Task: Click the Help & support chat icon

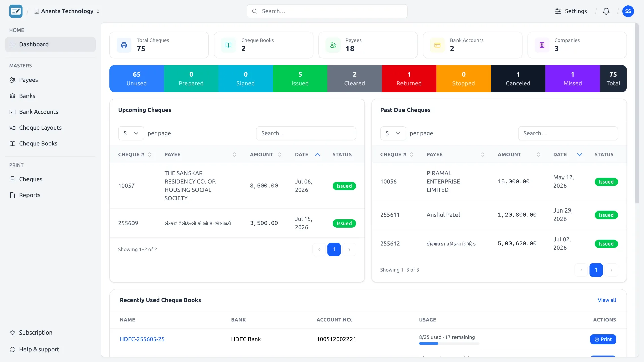Action: (13, 350)
